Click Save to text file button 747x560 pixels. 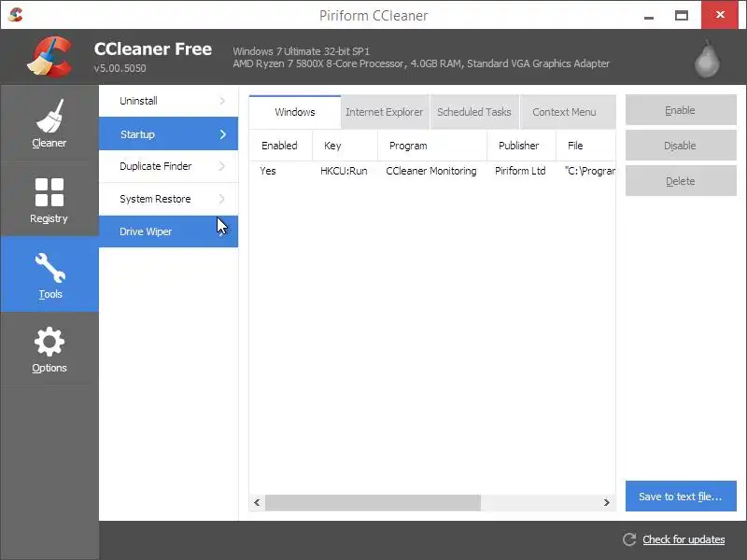coord(681,497)
